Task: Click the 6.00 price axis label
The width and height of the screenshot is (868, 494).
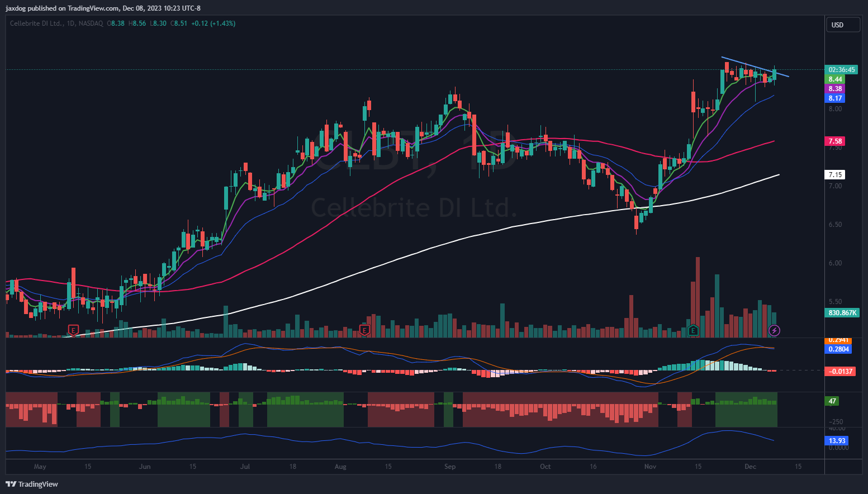Action: [835, 263]
